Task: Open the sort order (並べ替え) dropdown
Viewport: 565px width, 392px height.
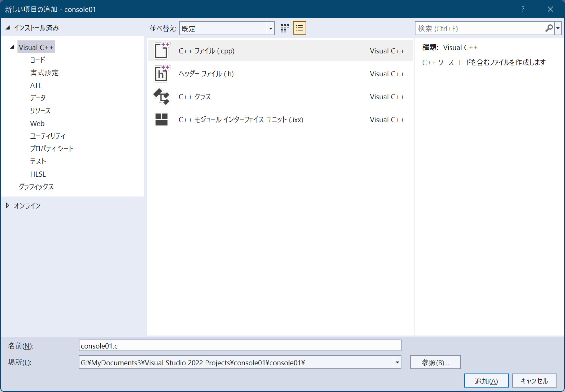Action: tap(270, 28)
